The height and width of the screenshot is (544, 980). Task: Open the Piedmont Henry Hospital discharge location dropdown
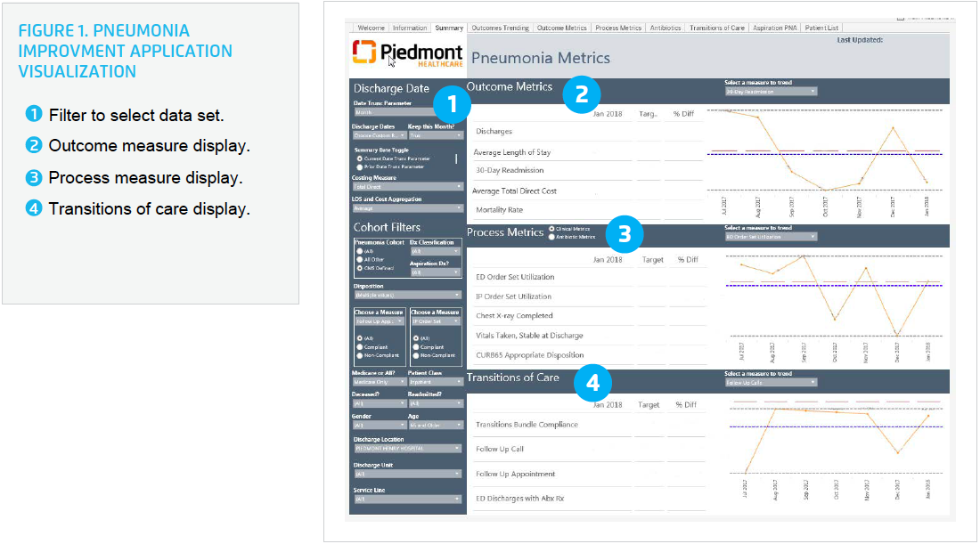pyautogui.click(x=407, y=447)
